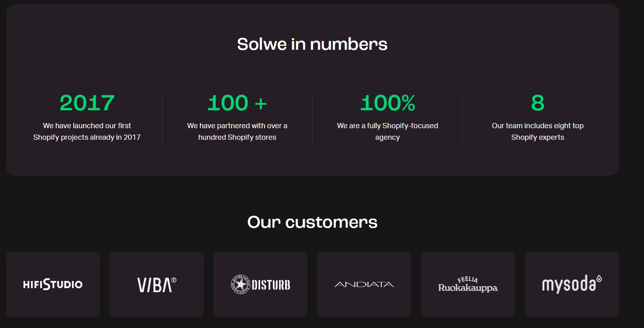Open the mysoda customer logo text
644x328 pixels.
click(x=569, y=285)
